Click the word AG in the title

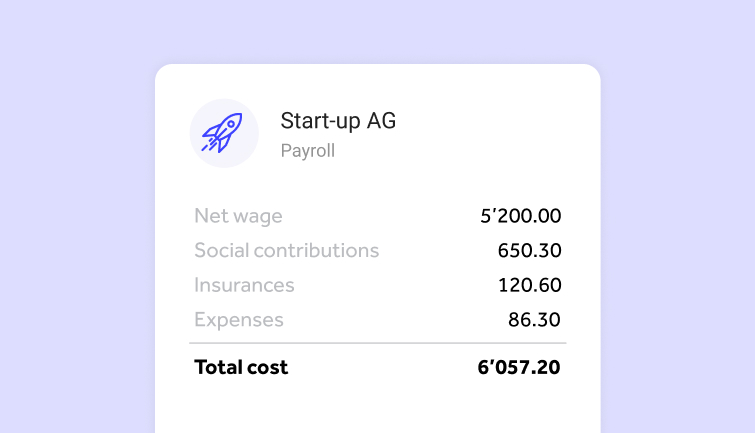click(x=381, y=120)
